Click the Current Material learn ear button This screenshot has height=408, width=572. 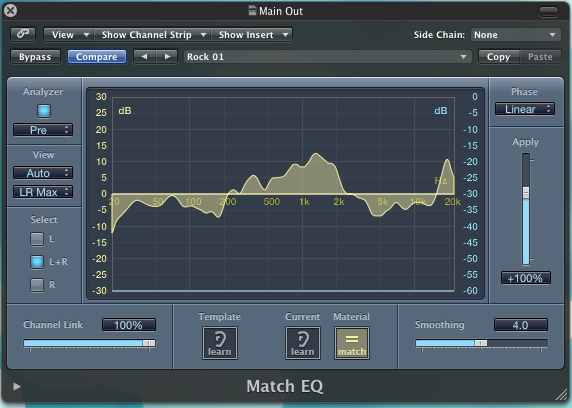[303, 343]
